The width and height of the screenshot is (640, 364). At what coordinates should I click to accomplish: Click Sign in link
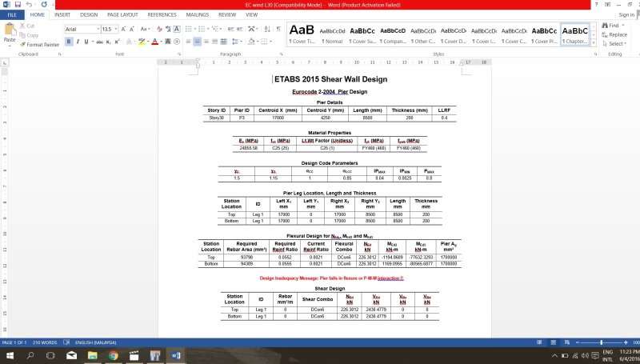coord(626,14)
